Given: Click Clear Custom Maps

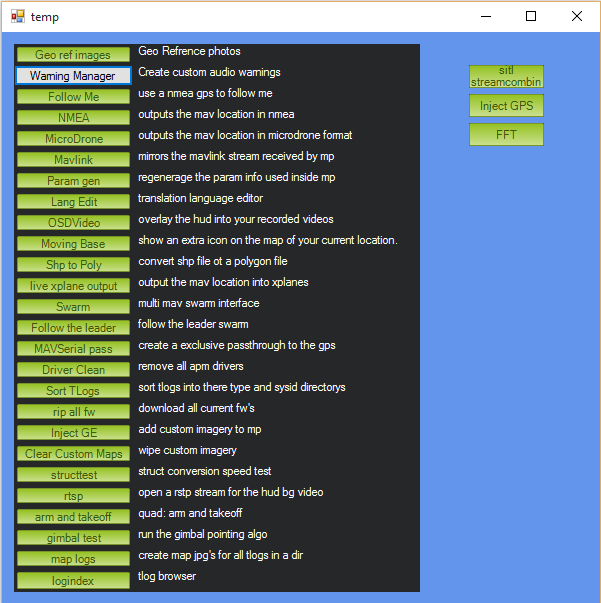Looking at the screenshot, I should [73, 454].
